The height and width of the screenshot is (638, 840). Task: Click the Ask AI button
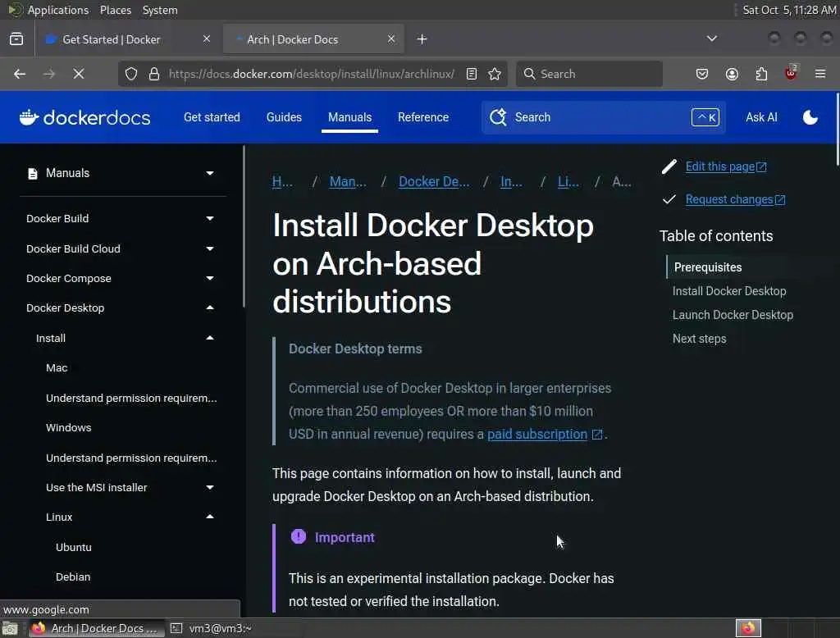point(761,117)
